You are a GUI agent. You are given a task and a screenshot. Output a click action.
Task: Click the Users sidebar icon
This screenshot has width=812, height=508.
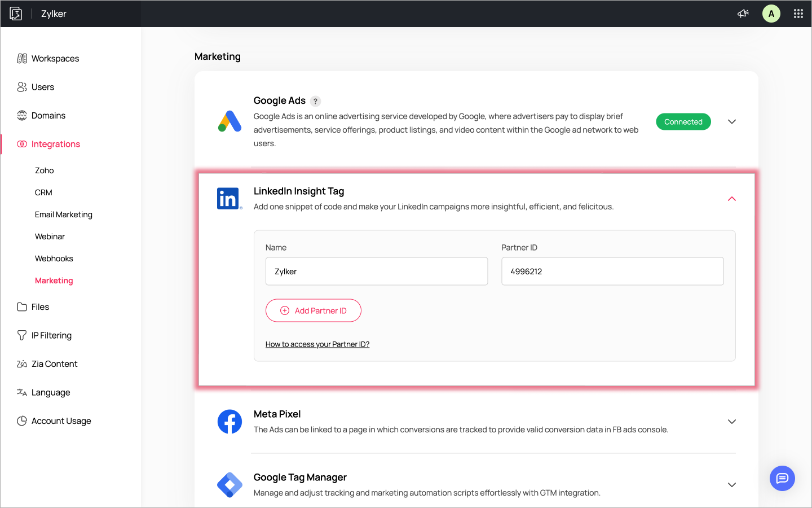coord(22,87)
